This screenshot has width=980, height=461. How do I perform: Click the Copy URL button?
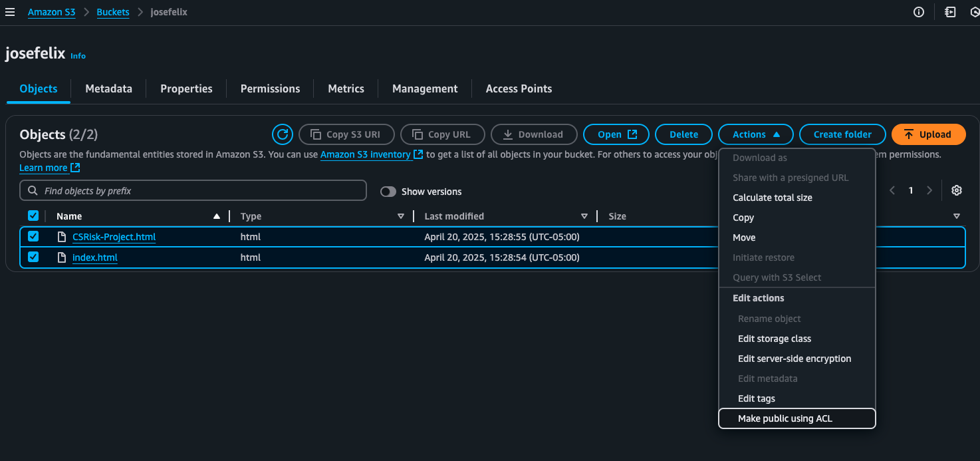(441, 134)
